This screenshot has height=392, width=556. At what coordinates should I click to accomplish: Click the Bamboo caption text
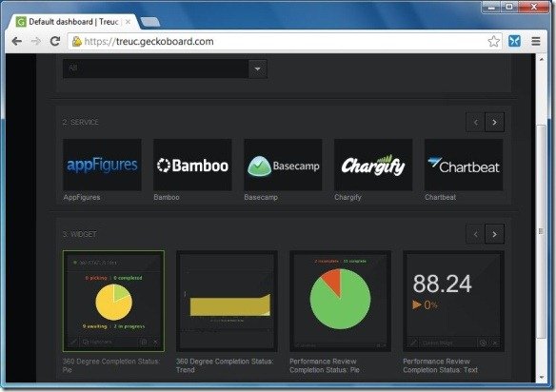pyautogui.click(x=167, y=197)
